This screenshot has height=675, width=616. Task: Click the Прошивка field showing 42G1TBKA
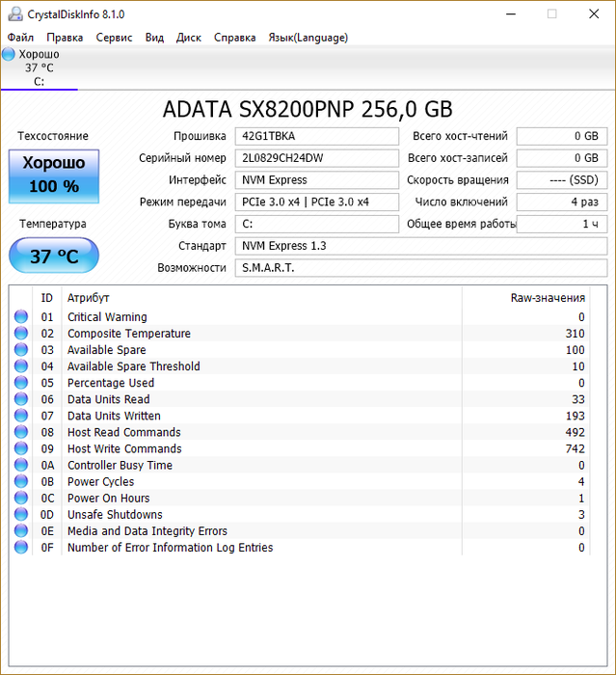pos(317,136)
